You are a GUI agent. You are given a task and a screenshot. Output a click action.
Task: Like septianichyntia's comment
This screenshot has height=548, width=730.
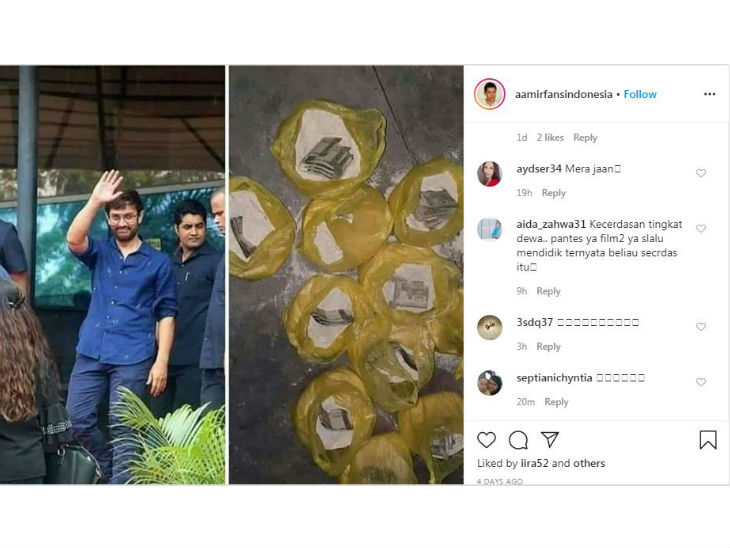pos(700,382)
